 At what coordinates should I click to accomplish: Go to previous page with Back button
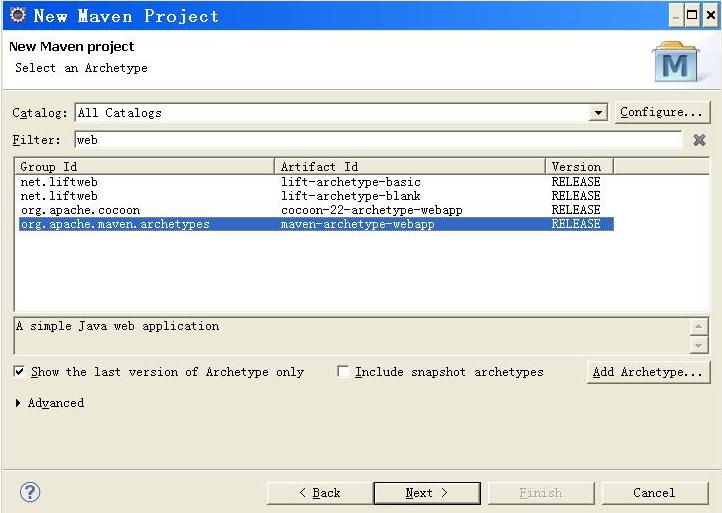[320, 493]
